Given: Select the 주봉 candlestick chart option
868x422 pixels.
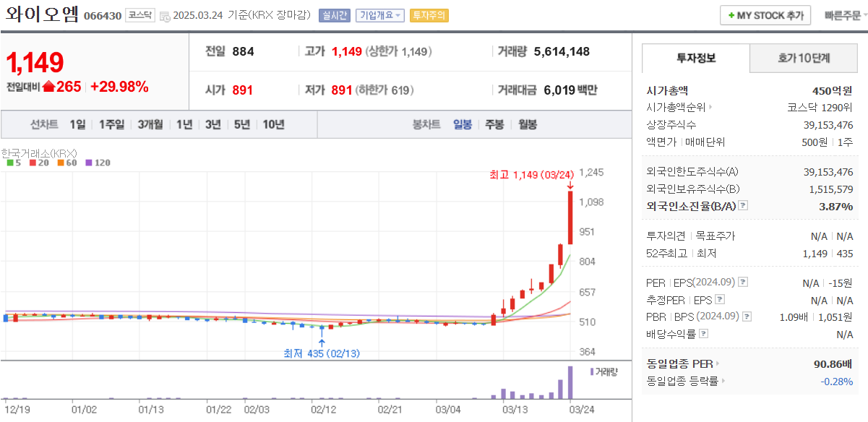Looking at the screenshot, I should pos(494,124).
